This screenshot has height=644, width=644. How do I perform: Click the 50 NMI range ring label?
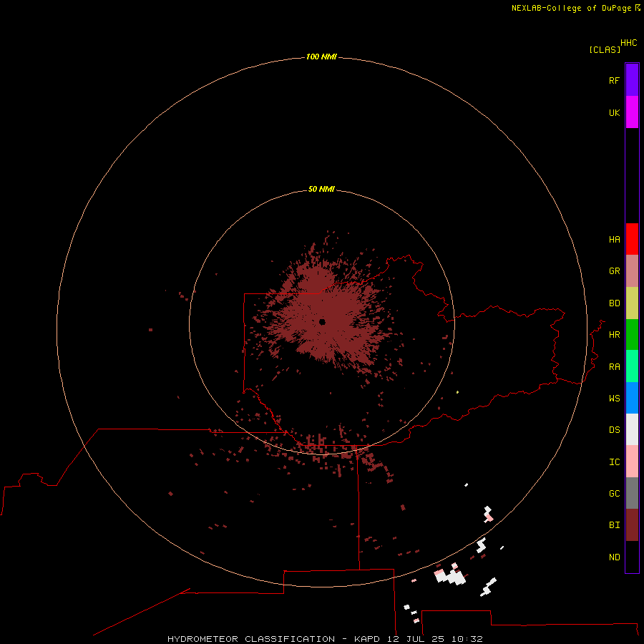(321, 189)
